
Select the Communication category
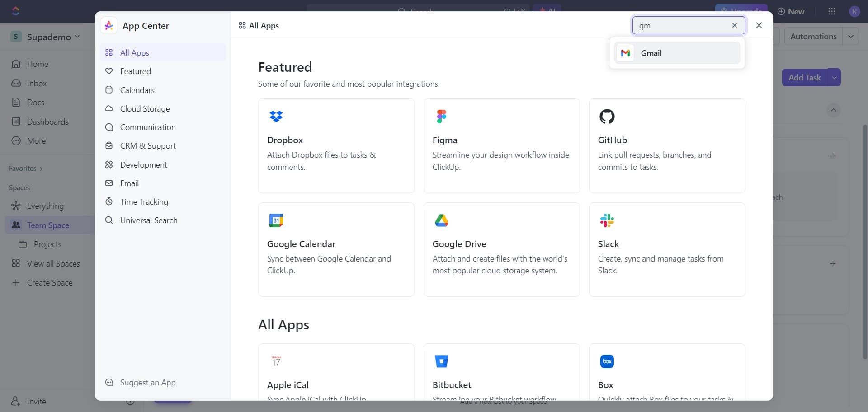tap(148, 127)
